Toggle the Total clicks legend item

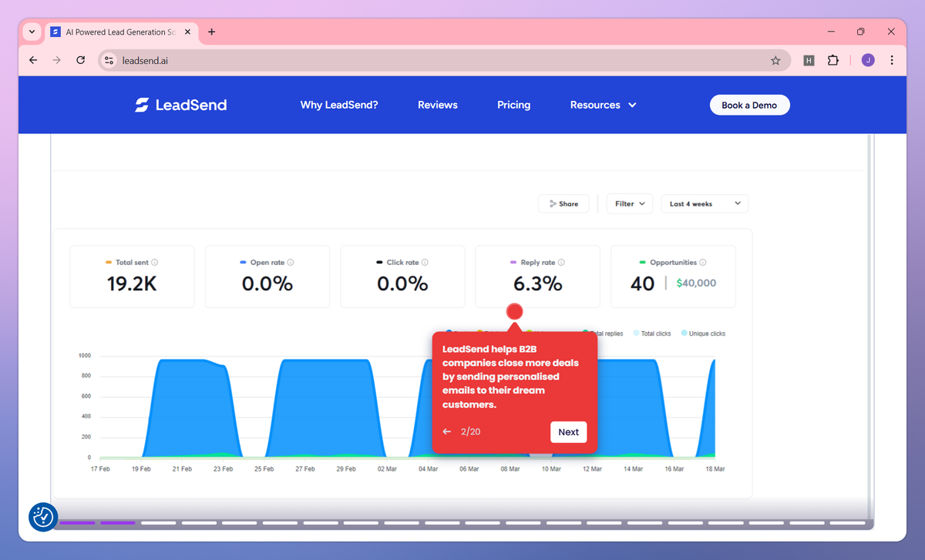tap(653, 333)
